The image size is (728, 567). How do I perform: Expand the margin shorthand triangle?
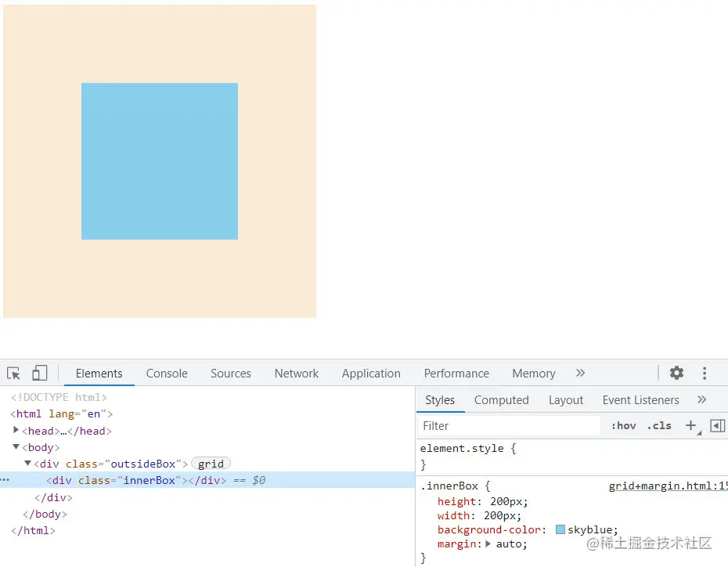pyautogui.click(x=488, y=544)
